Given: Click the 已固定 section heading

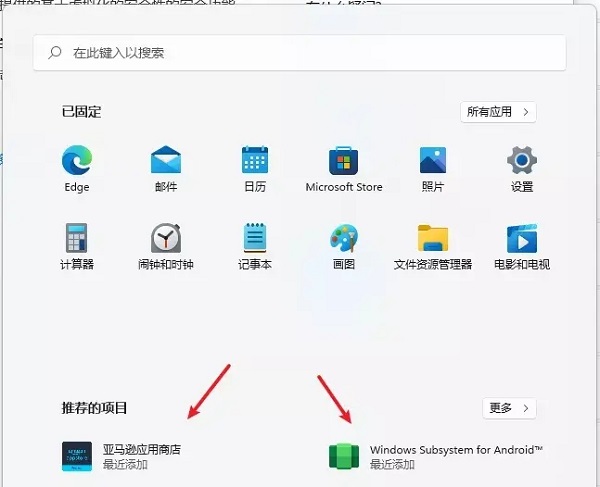Looking at the screenshot, I should [x=82, y=112].
